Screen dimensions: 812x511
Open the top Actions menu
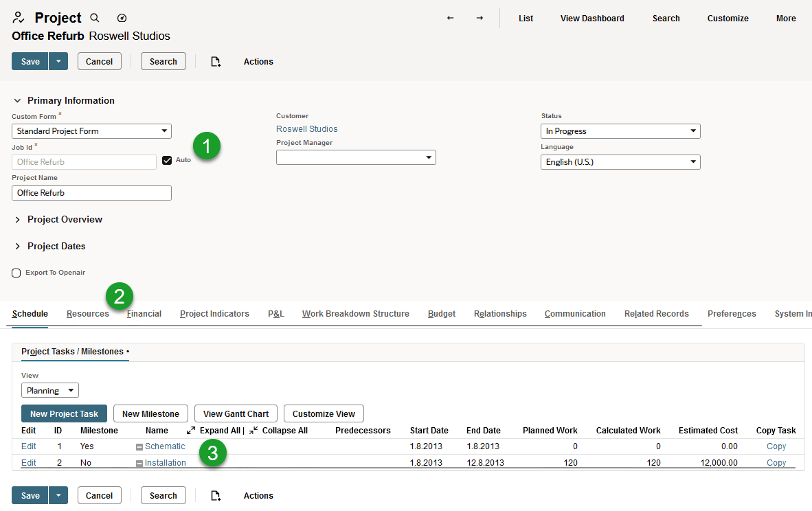[x=258, y=62]
